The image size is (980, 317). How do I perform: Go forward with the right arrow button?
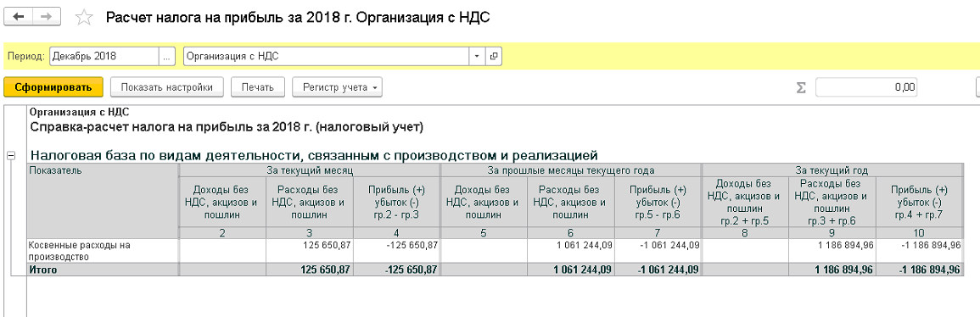47,17
